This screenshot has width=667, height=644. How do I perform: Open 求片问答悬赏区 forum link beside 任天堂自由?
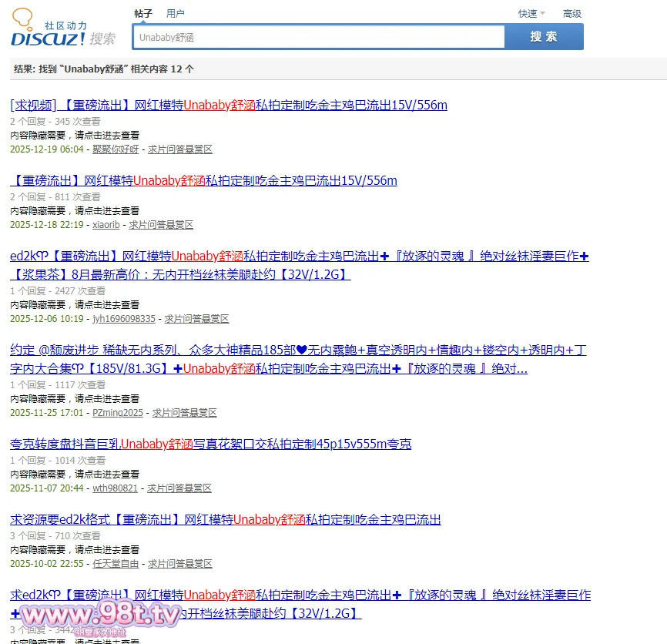click(x=179, y=564)
